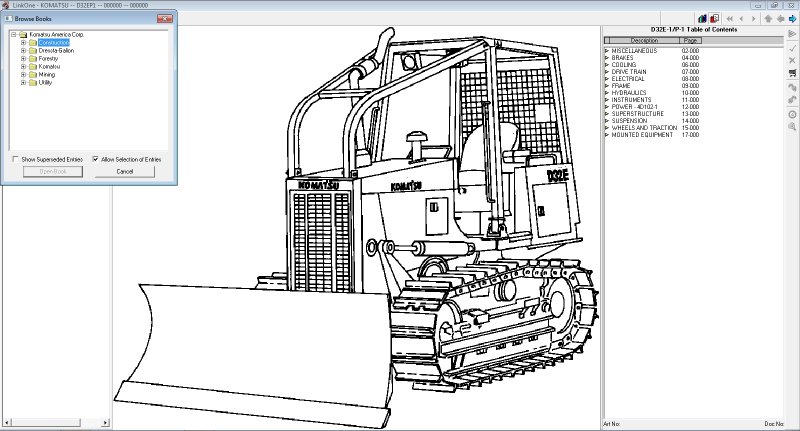
Task: Click the Browse Books dialog title icon
Action: [x=9, y=19]
